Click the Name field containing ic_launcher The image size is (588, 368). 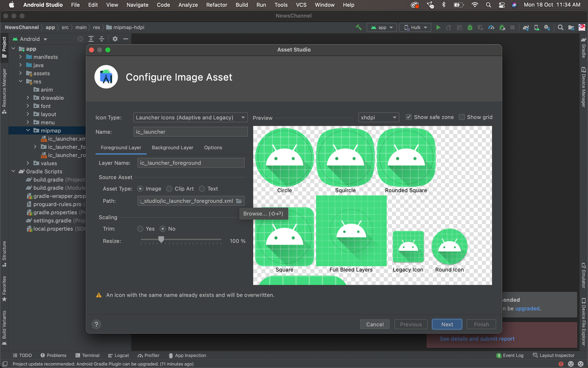click(x=190, y=132)
